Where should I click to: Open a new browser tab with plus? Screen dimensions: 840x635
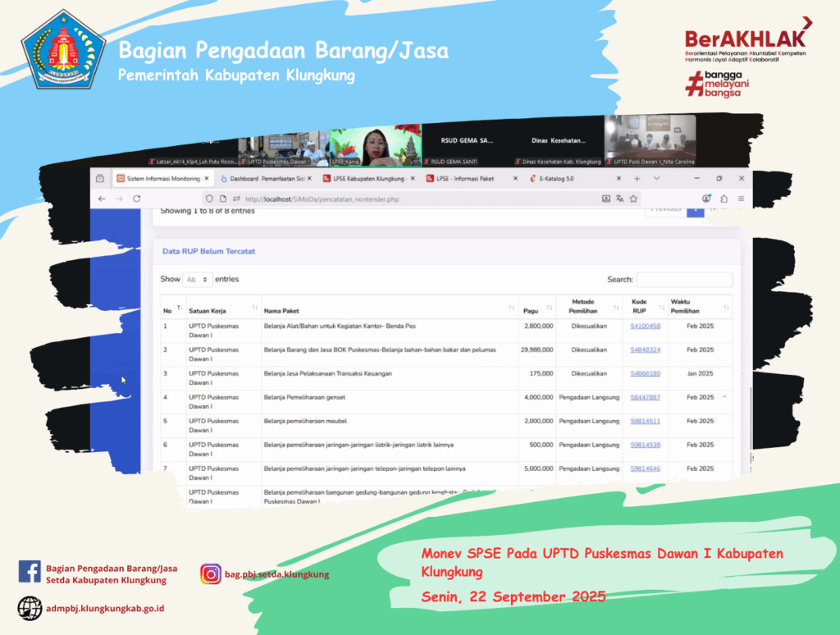(x=637, y=178)
